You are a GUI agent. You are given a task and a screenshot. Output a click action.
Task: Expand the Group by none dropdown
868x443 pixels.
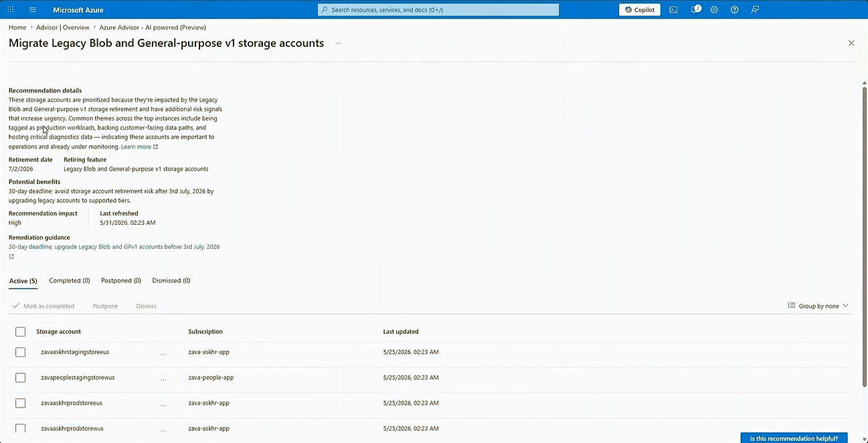click(x=818, y=306)
